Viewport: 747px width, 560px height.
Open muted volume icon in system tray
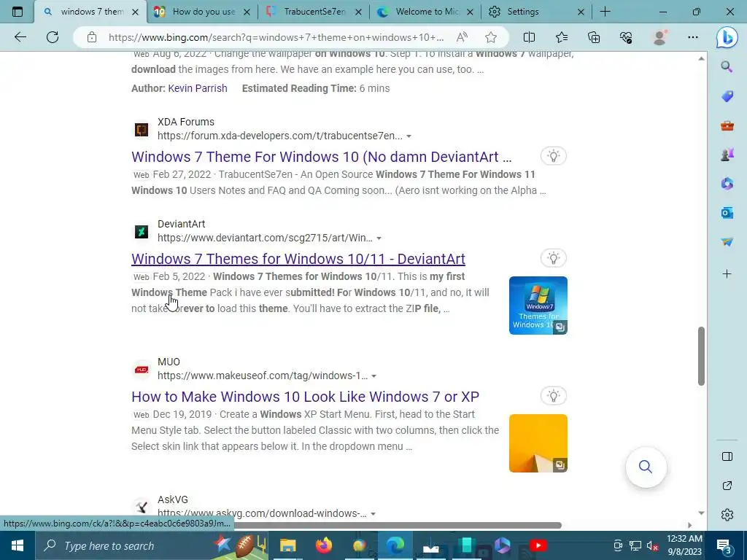pos(652,545)
